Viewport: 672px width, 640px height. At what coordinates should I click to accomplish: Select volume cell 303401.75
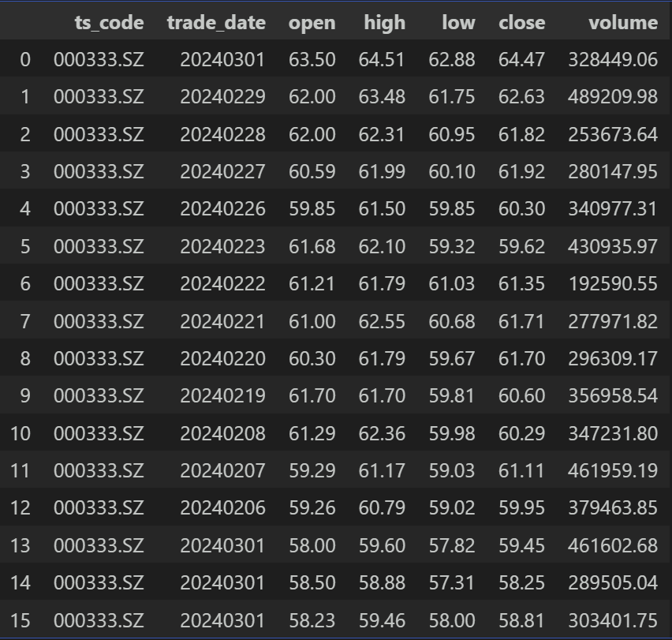[612, 621]
